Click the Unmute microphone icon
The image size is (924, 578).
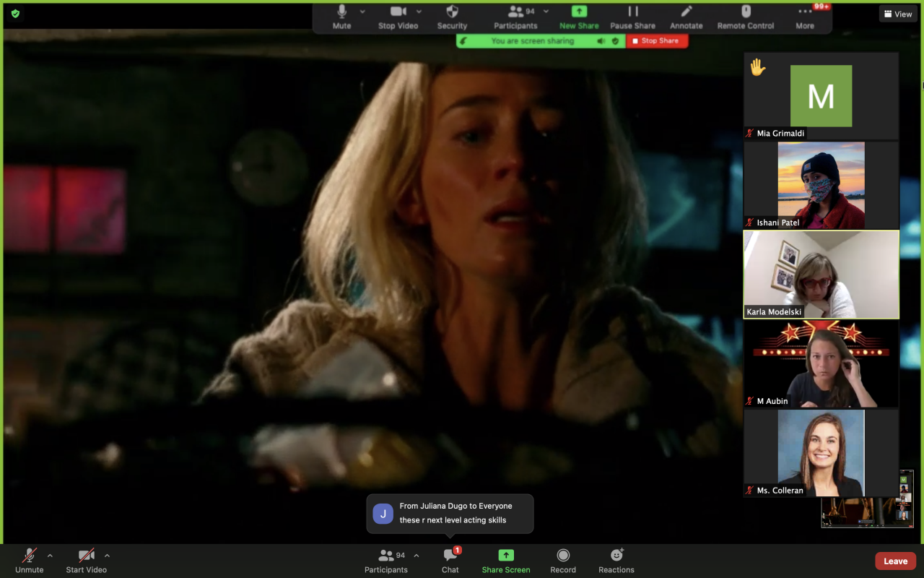[x=30, y=555]
